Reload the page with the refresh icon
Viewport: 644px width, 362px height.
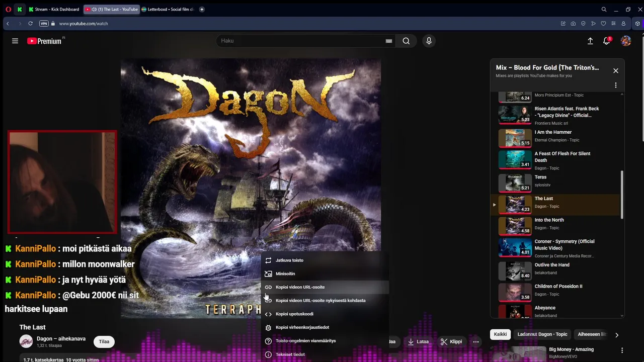[x=31, y=24]
